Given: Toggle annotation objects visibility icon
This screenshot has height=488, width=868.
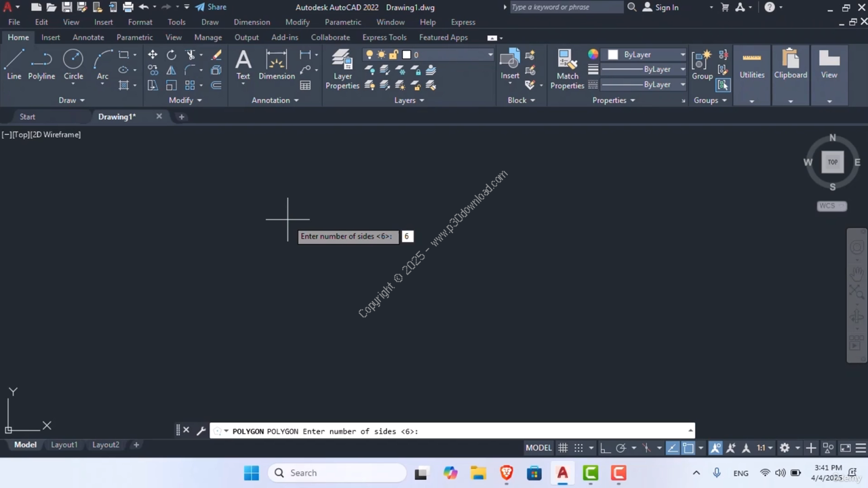Looking at the screenshot, I should [x=715, y=448].
